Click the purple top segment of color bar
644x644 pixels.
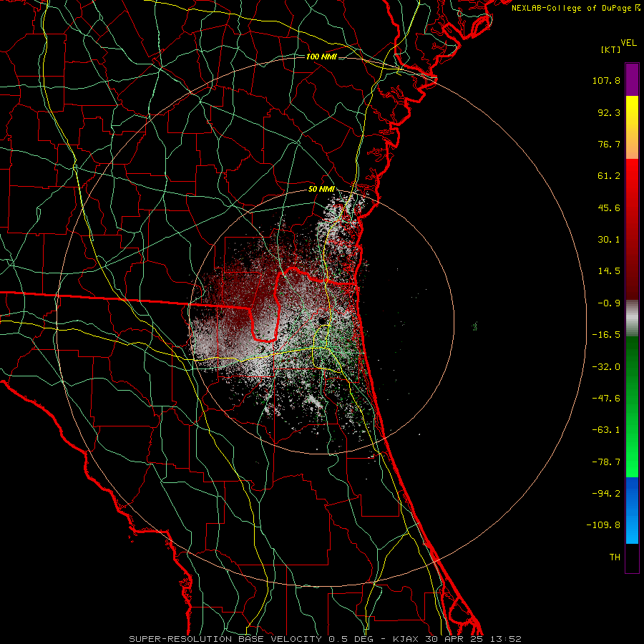click(x=632, y=79)
